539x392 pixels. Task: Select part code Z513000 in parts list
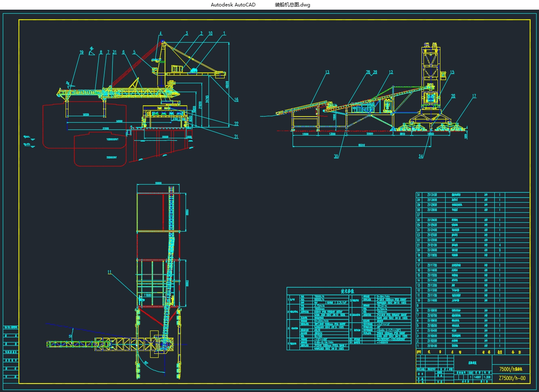pyautogui.click(x=432, y=200)
